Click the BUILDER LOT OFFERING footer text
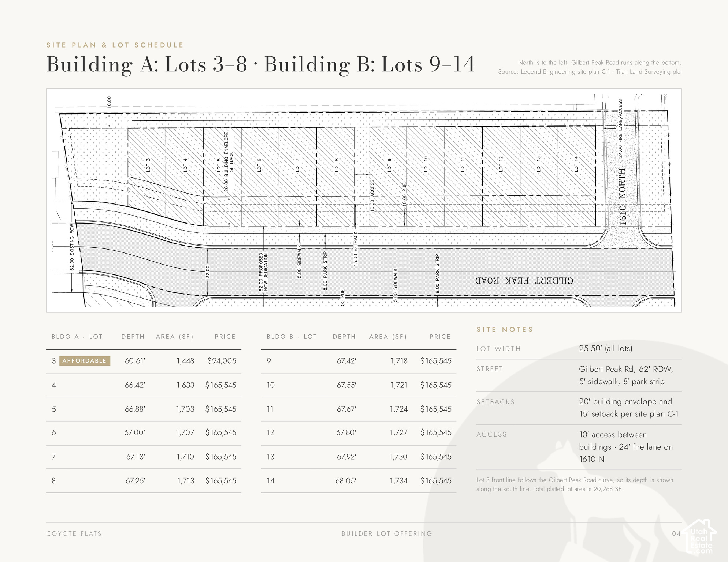The image size is (728, 562). pos(387,533)
